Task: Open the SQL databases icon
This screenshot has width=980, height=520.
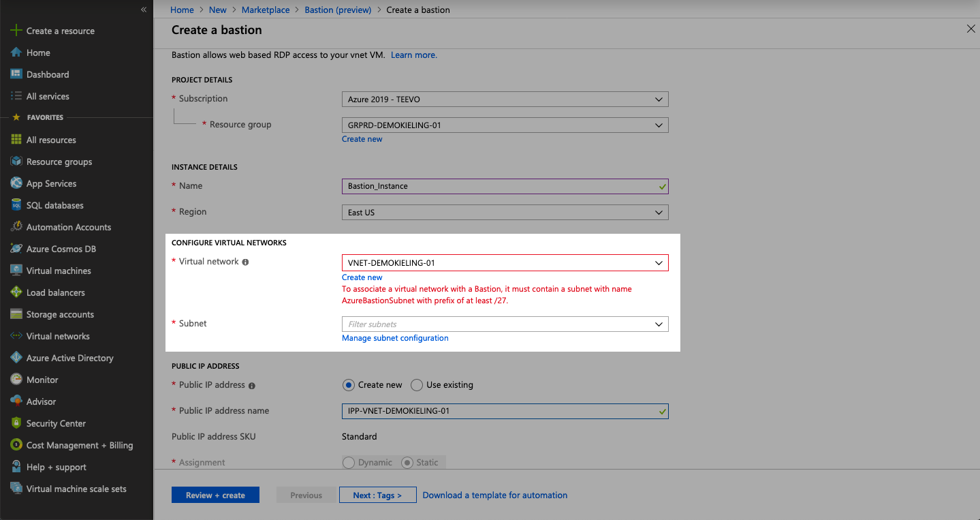Action: [x=16, y=205]
